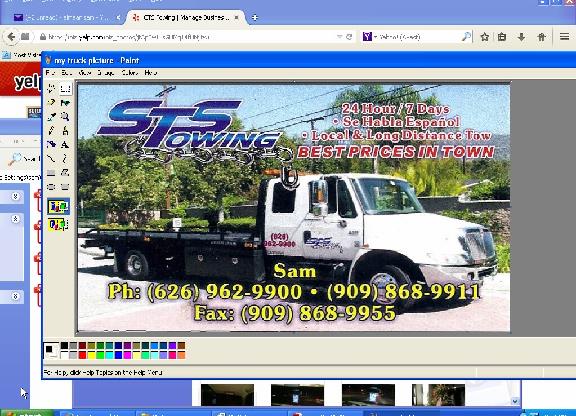Go back in Firefox

pyautogui.click(x=11, y=37)
